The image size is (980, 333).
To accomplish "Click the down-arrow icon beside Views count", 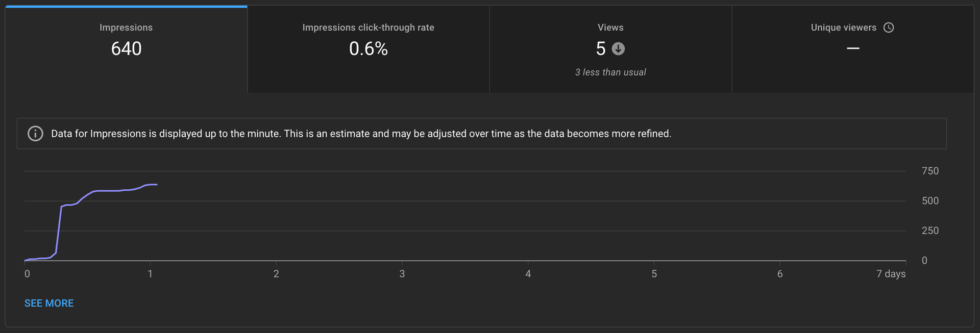I will (618, 49).
